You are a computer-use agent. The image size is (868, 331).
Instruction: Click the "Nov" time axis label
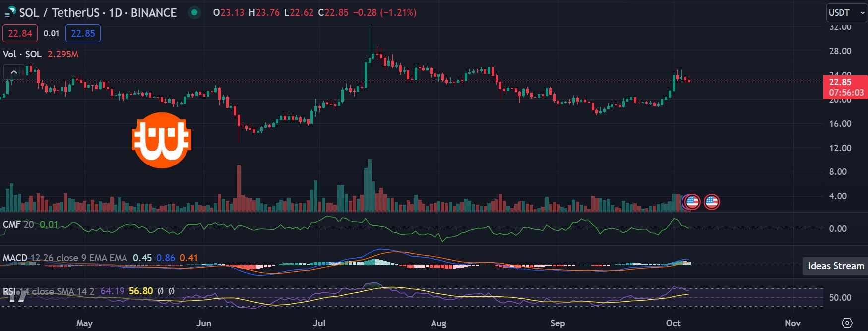(x=793, y=323)
